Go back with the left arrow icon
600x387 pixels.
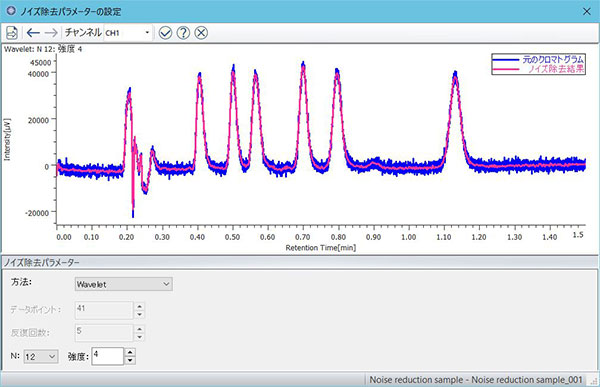33,33
